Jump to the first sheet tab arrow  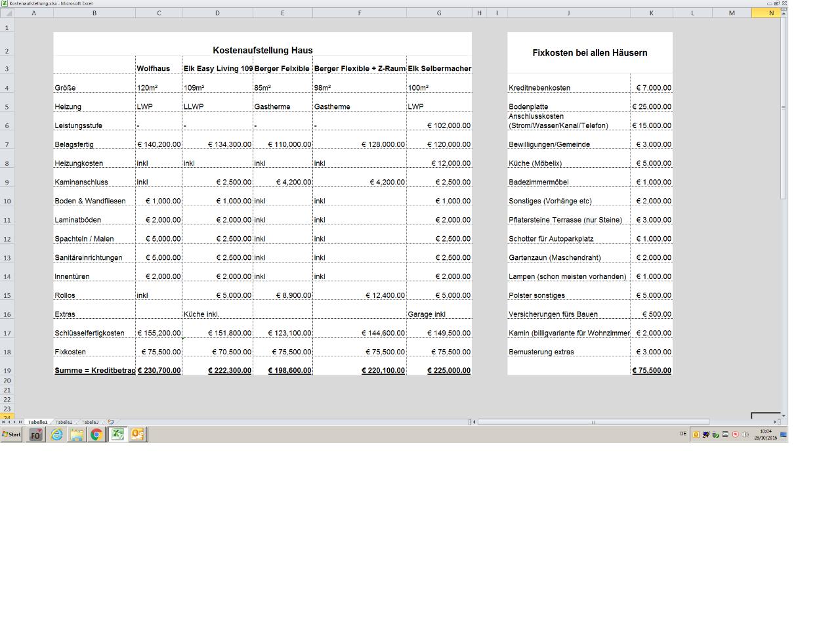click(x=3, y=422)
